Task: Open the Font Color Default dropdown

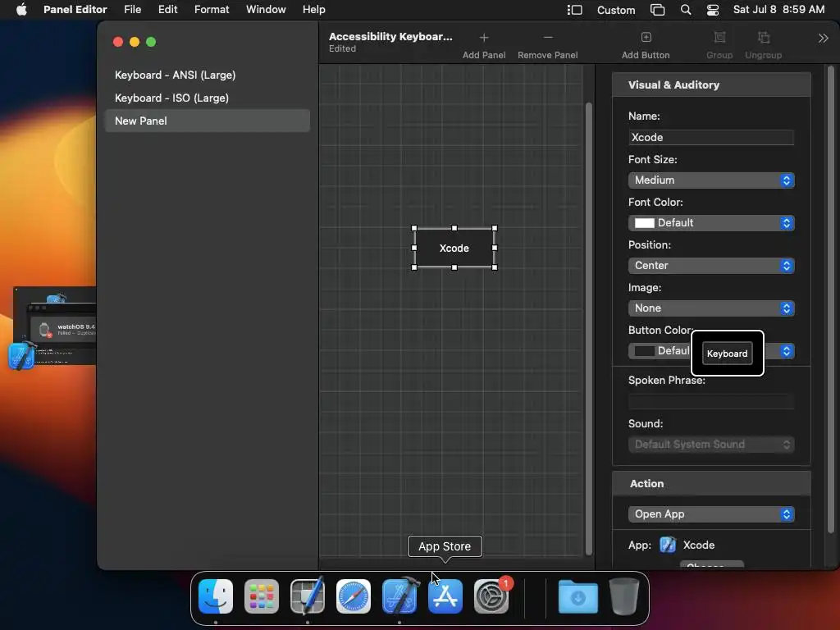Action: [x=711, y=223]
